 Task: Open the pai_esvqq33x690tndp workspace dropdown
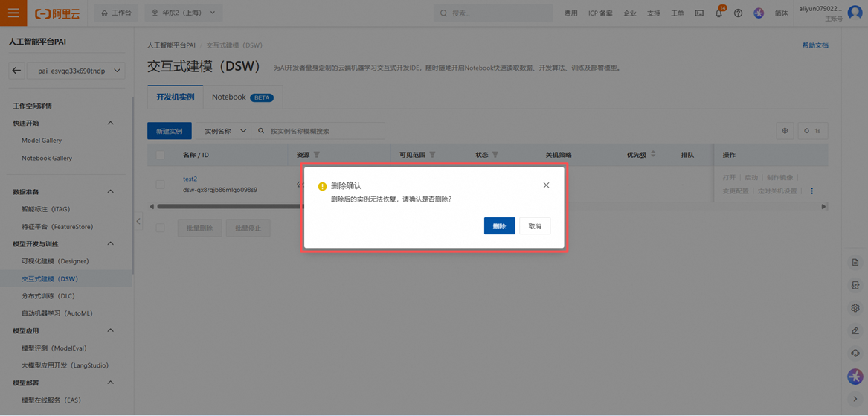click(x=75, y=71)
